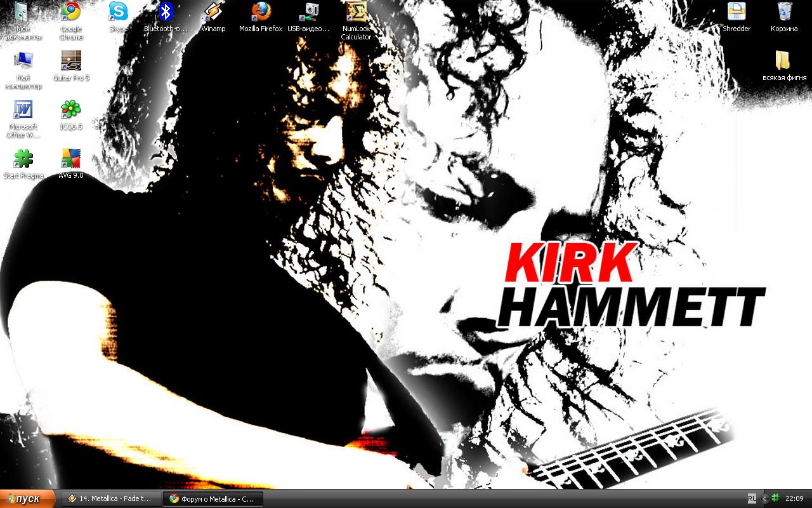Switch to Winamp Metallica taskbar button
Viewport: 812px width, 508px height.
pyautogui.click(x=110, y=498)
